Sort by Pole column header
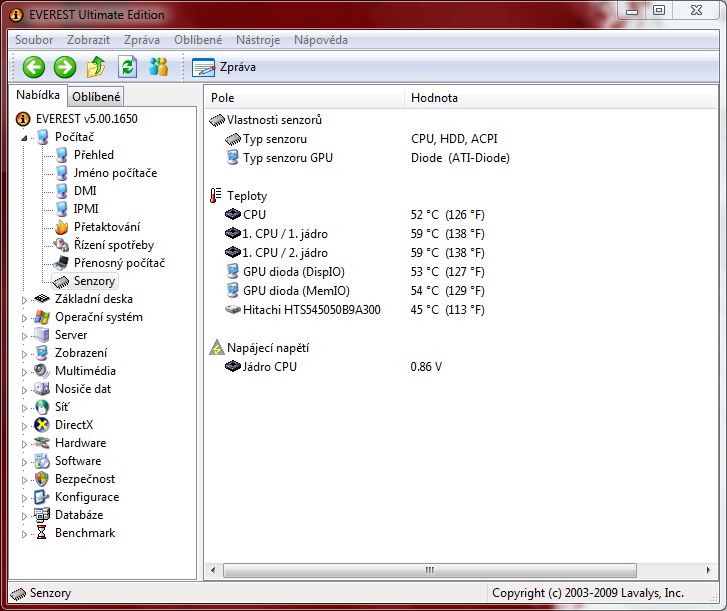727x611 pixels. tap(304, 98)
